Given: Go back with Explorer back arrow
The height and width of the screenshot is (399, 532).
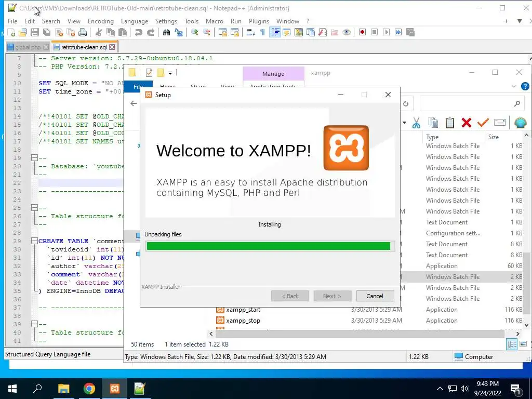Looking at the screenshot, I should click(134, 103).
